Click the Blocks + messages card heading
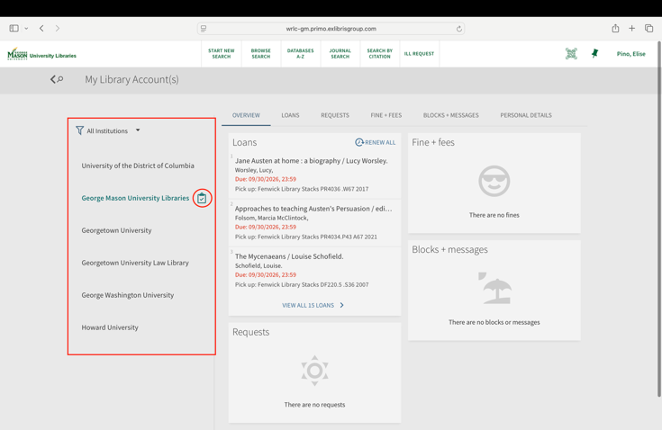The image size is (662, 430). pyautogui.click(x=450, y=250)
